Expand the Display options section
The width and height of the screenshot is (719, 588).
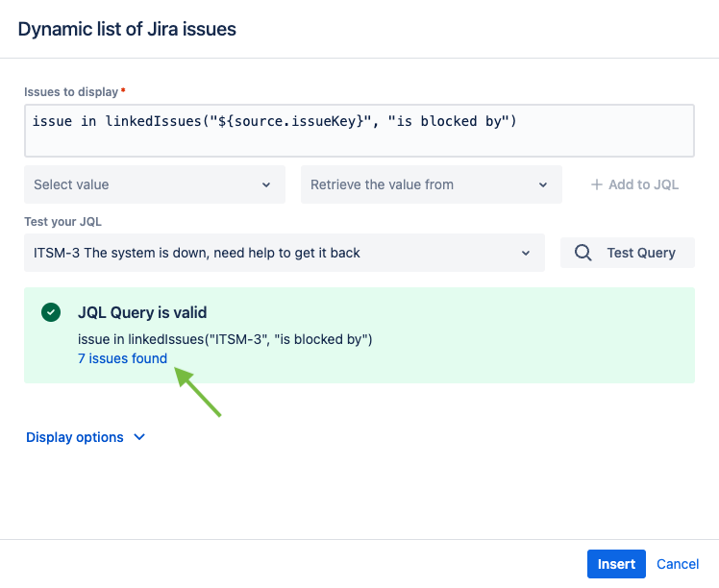click(x=75, y=437)
